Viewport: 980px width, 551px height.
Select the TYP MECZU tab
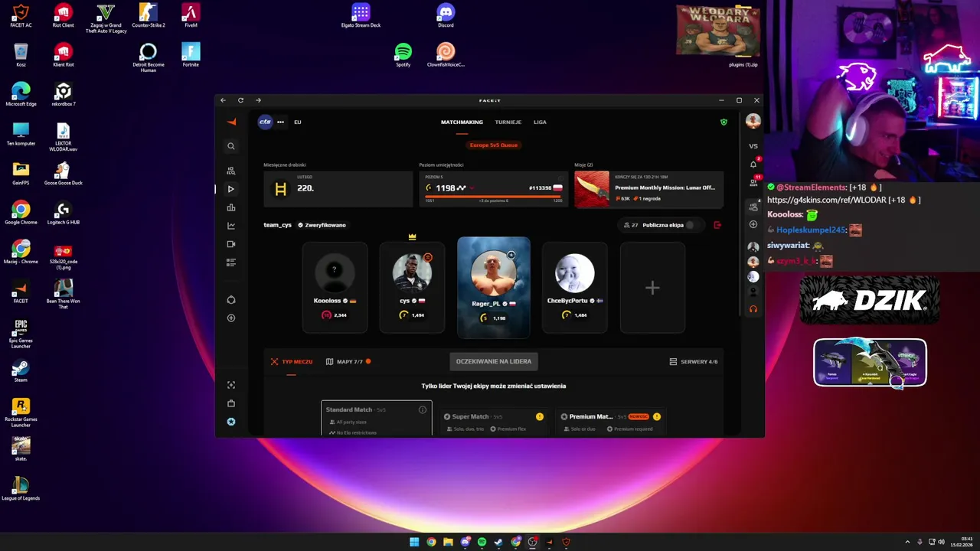point(291,361)
